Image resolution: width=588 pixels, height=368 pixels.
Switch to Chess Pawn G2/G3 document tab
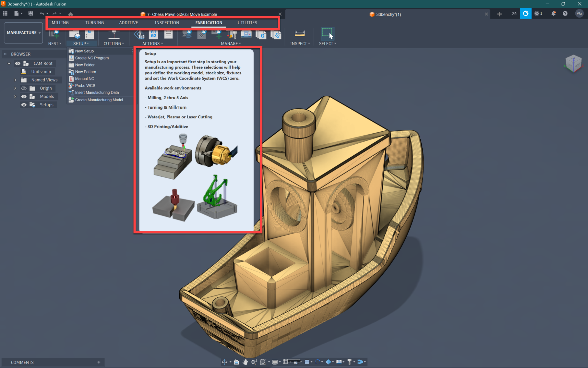182,14
